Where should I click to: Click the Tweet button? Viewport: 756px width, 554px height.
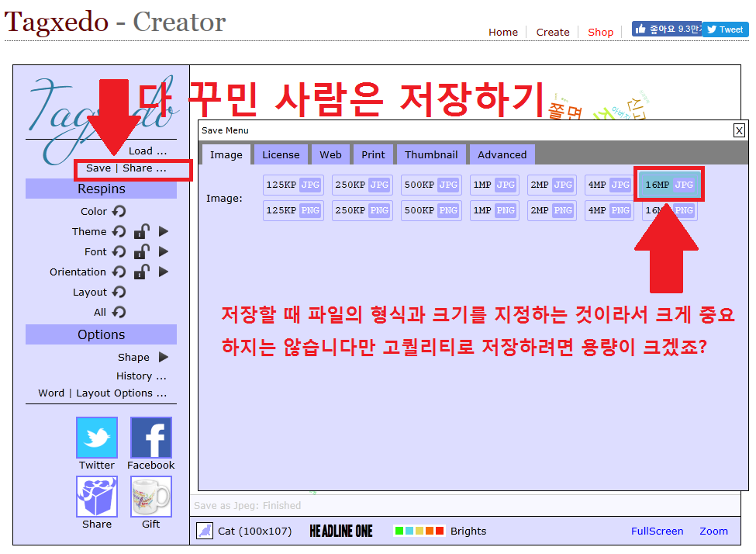pyautogui.click(x=725, y=29)
